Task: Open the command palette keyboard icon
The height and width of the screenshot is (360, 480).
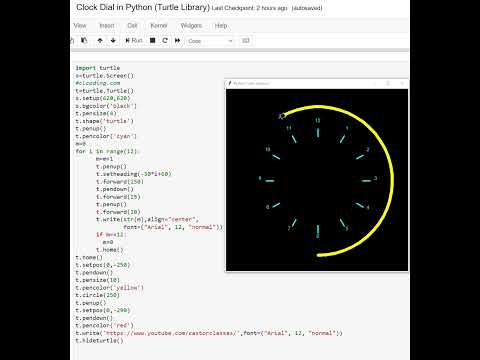Action: [246, 41]
